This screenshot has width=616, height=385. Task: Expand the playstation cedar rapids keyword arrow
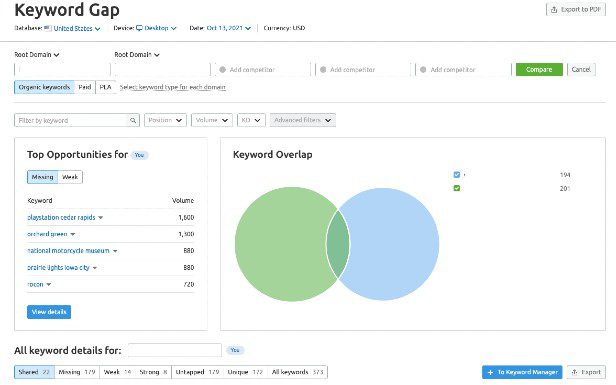101,218
